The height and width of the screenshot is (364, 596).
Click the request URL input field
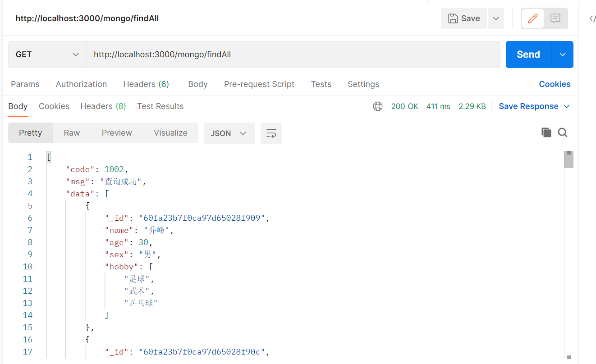(x=293, y=55)
